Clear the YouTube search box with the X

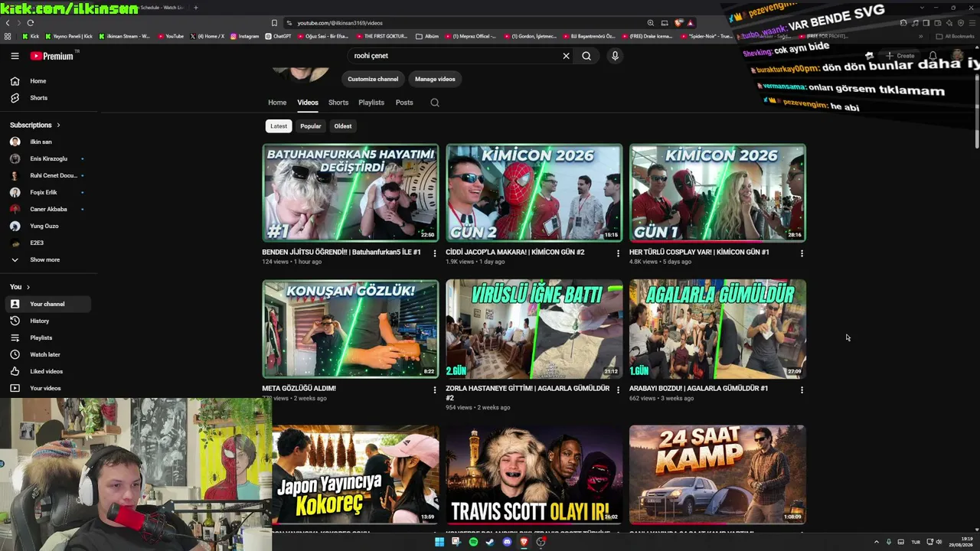tap(567, 56)
